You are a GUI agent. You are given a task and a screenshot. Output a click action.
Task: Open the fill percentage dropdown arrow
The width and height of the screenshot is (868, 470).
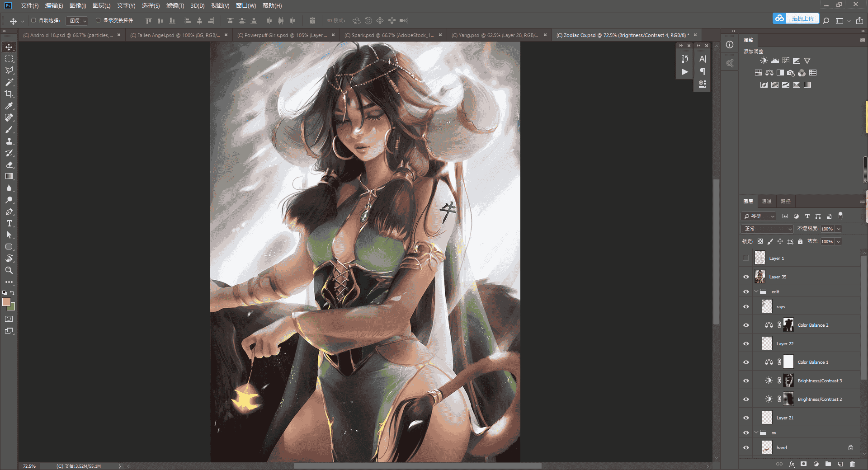tap(839, 241)
